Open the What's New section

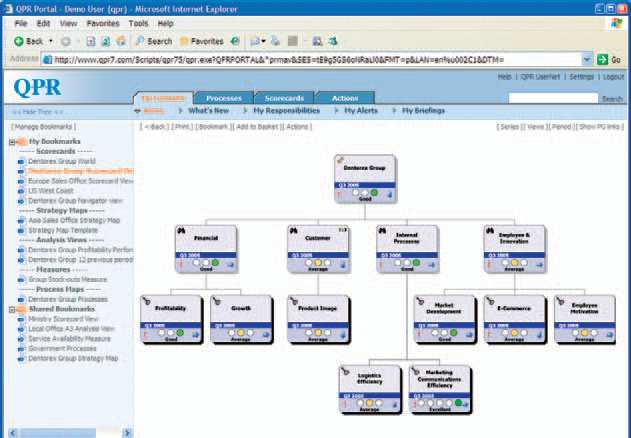coord(208,111)
